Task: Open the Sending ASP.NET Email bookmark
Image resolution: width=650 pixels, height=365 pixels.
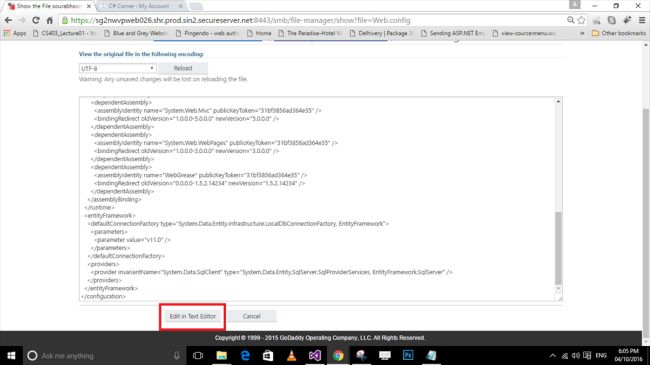Action: pos(453,33)
